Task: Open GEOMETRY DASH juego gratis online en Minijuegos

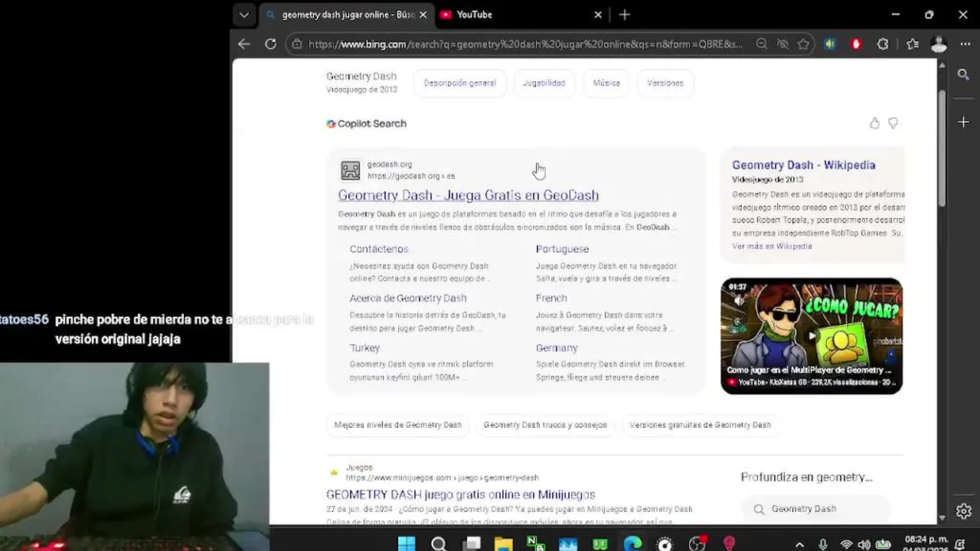Action: (x=460, y=494)
